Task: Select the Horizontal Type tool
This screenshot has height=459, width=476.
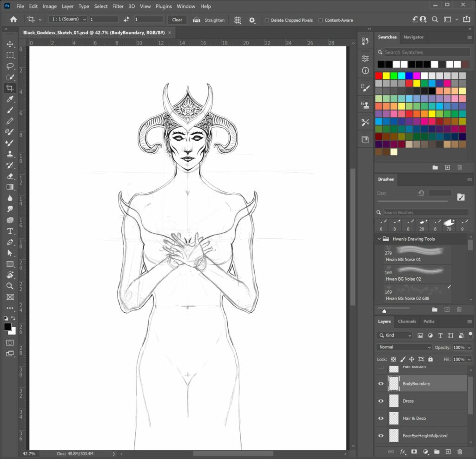Action: click(10, 231)
